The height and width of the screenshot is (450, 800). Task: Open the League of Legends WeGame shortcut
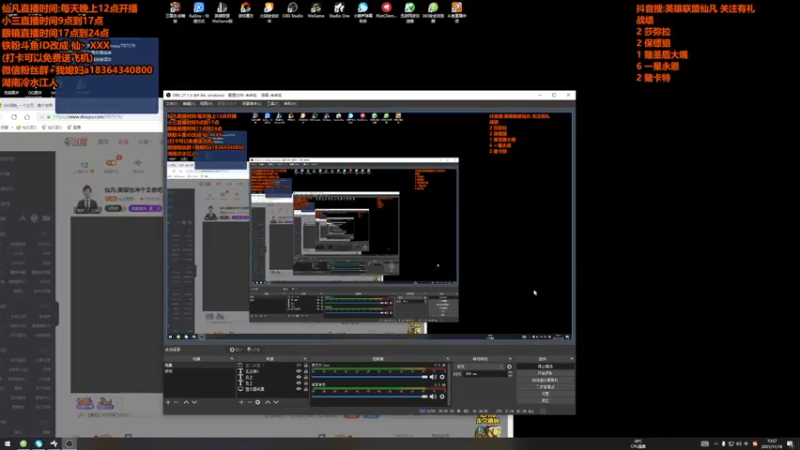222,12
